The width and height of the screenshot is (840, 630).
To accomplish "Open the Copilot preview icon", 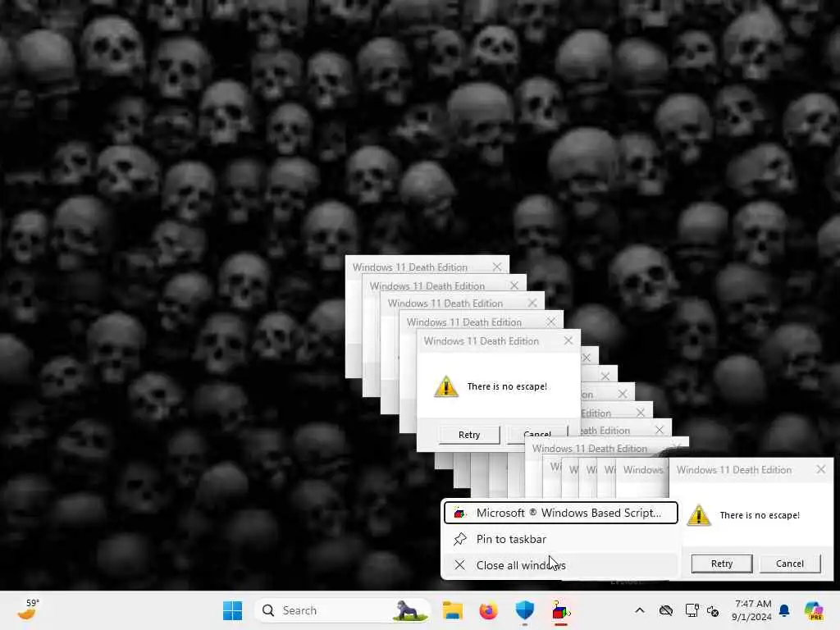I will tap(814, 610).
